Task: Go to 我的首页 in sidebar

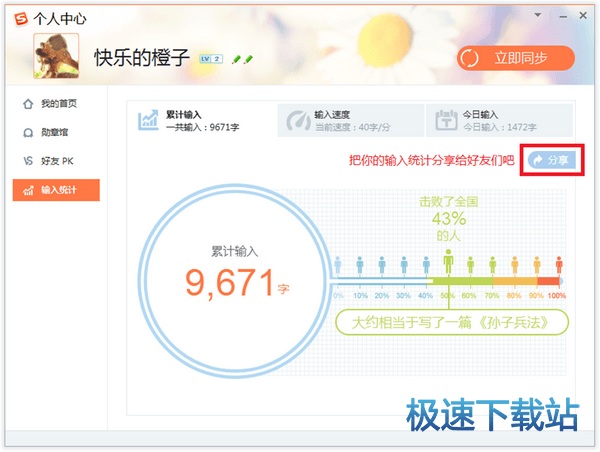Action: pyautogui.click(x=56, y=103)
